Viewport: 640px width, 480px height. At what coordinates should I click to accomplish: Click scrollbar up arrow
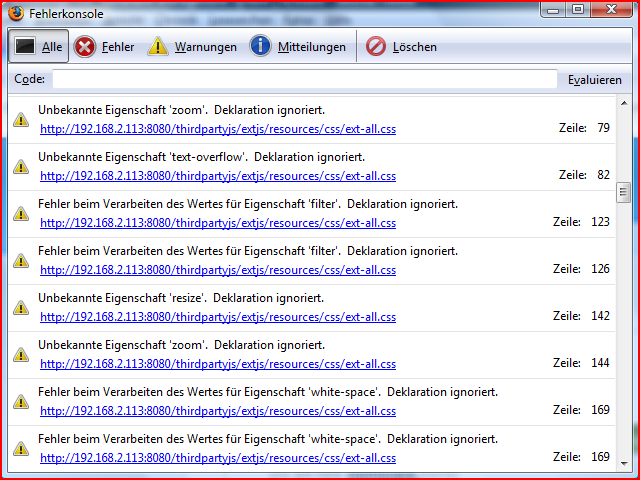pyautogui.click(x=624, y=103)
